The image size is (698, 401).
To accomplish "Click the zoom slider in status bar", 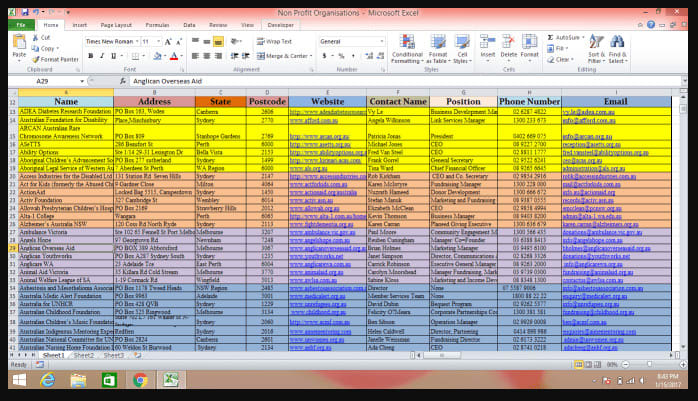I will coord(650,365).
